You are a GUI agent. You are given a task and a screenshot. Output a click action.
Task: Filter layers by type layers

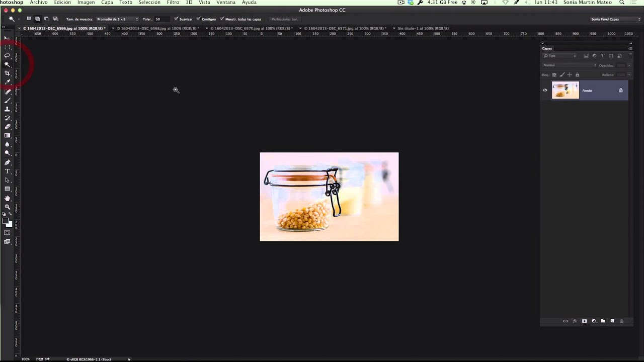603,56
